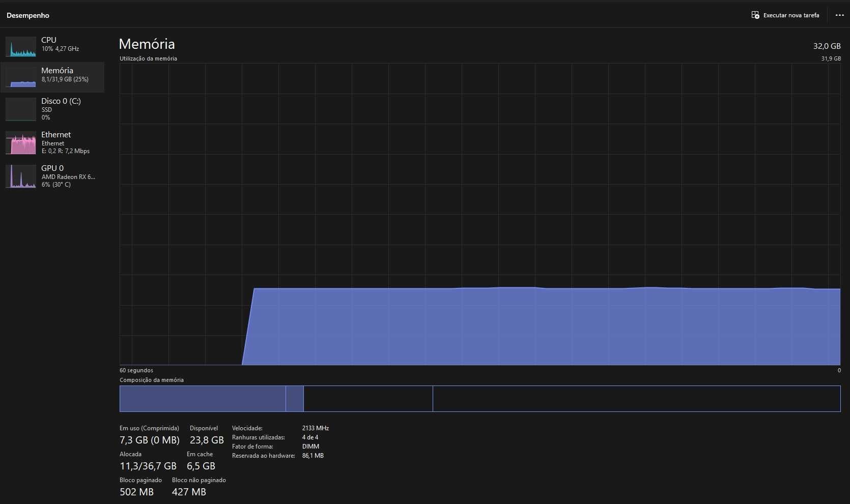The image size is (850, 504).
Task: Click the Composição da memória label
Action: (x=152, y=380)
